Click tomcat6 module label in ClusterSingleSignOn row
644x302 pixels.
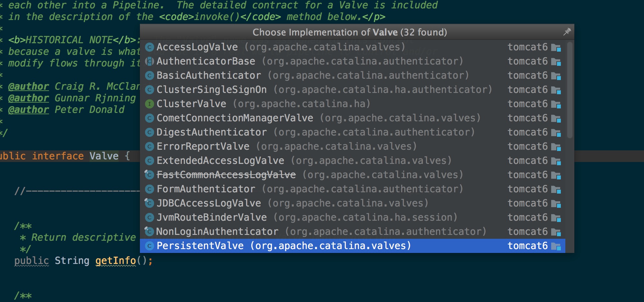[527, 90]
